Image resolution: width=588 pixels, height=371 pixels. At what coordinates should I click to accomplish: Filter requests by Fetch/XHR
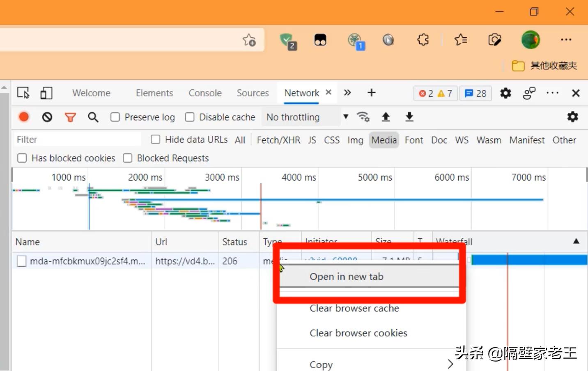pos(278,140)
